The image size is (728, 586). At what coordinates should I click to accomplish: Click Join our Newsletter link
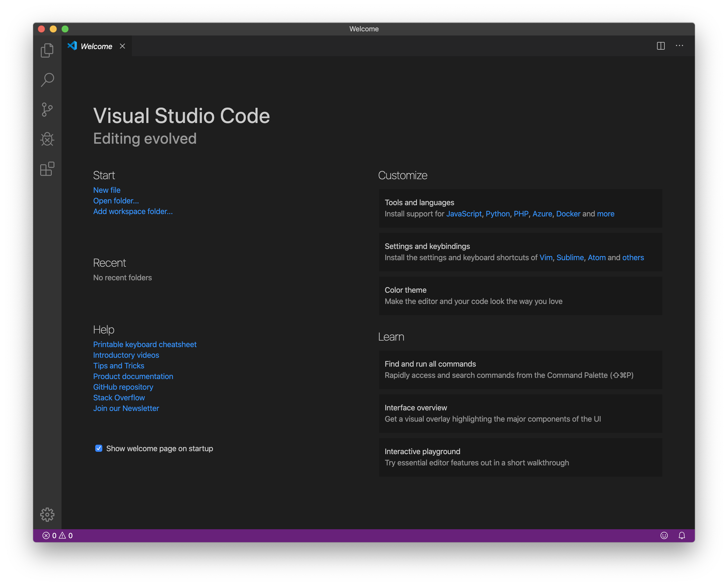tap(126, 408)
